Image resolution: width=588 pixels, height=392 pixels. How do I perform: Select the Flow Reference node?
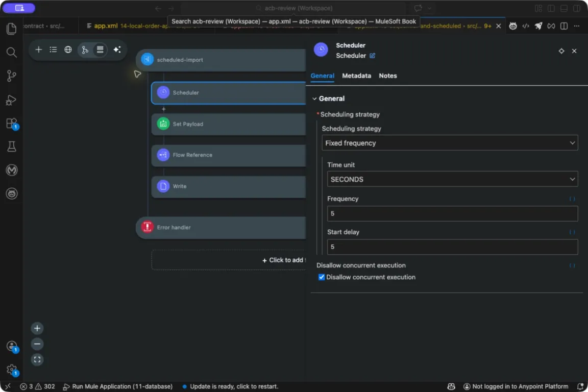point(228,155)
